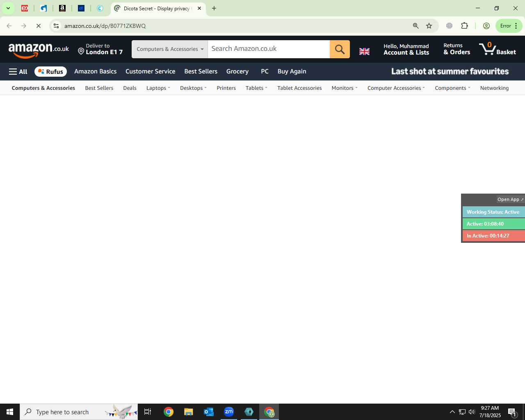Open the volume speaker icon
Viewport: 525px width, 420px height.
(472, 412)
